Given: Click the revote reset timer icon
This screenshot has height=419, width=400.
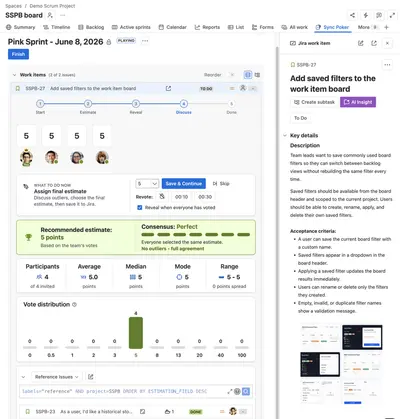Looking at the screenshot, I should [x=162, y=197].
